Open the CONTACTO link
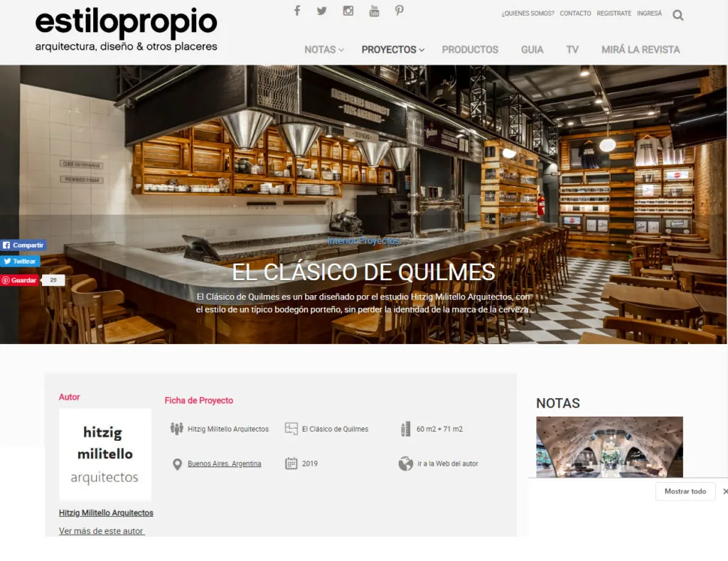This screenshot has height=561, width=728. coord(575,14)
